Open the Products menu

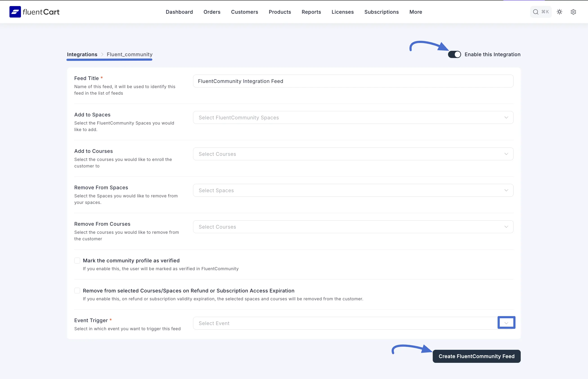point(280,11)
